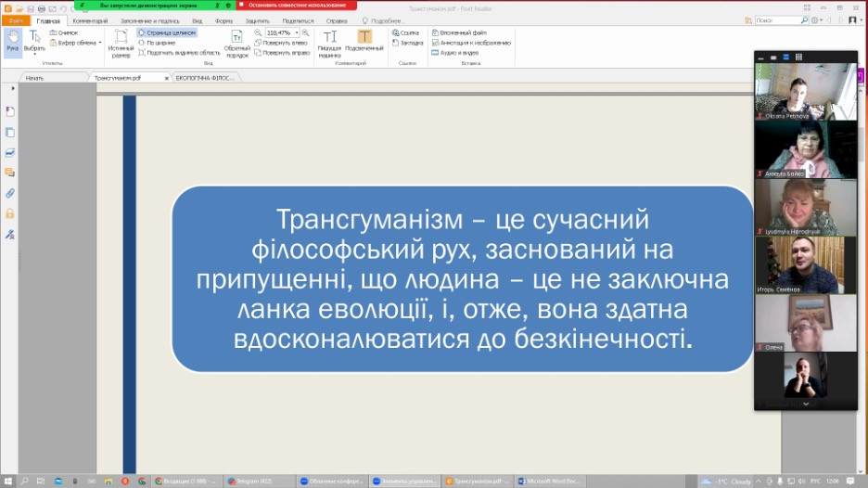Toggle Fit Page (Страница целиком) view
This screenshot has width=868, height=488.
point(165,32)
